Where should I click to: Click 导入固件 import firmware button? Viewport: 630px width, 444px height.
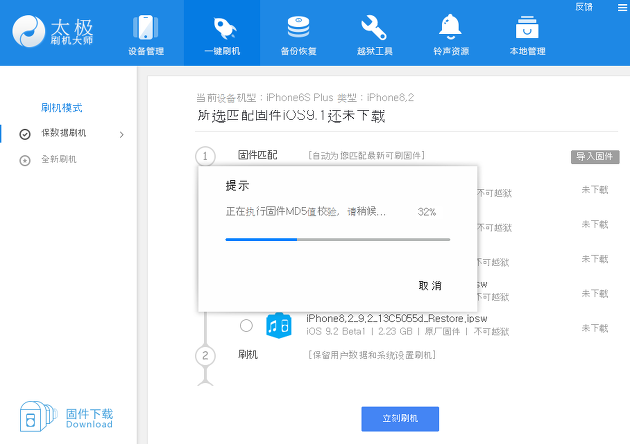tap(595, 156)
